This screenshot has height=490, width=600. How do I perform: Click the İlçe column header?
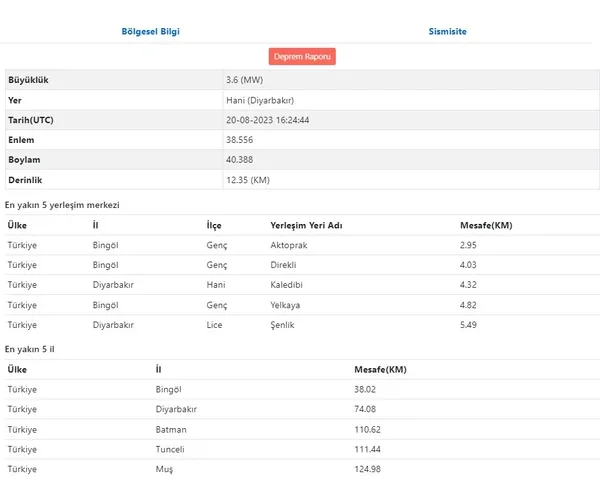[x=214, y=225]
